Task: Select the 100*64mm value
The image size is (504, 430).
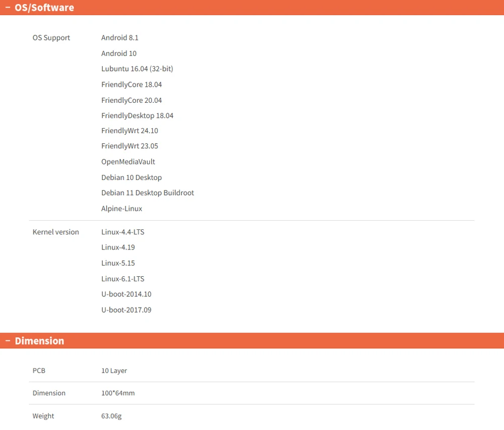Action: coord(118,393)
